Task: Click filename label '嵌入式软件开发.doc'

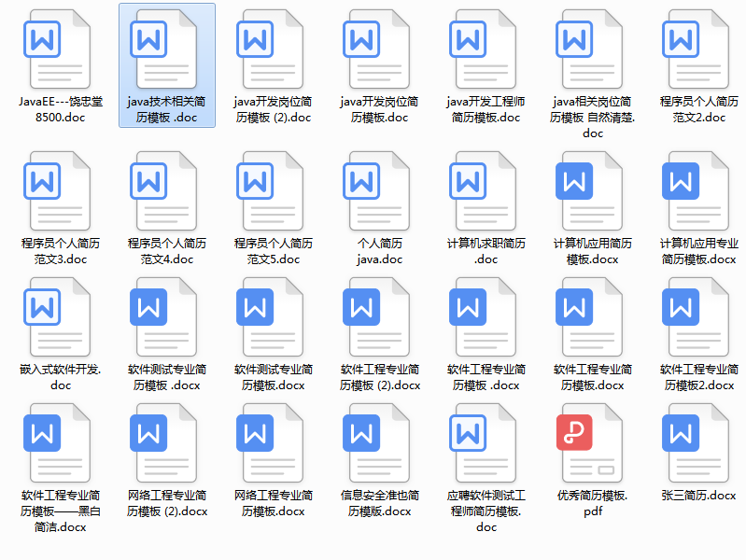Action: tap(61, 377)
